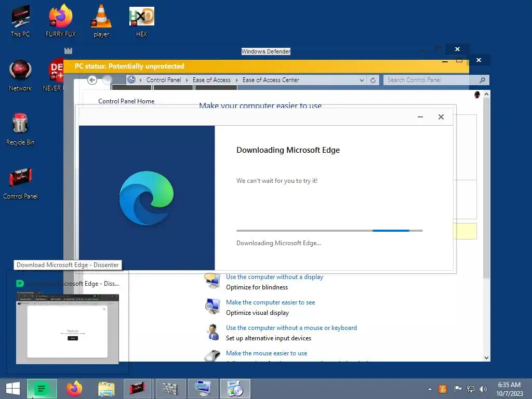Image resolution: width=532 pixels, height=399 pixels.
Task: Open the Control Panel desktop icon
Action: (x=20, y=183)
